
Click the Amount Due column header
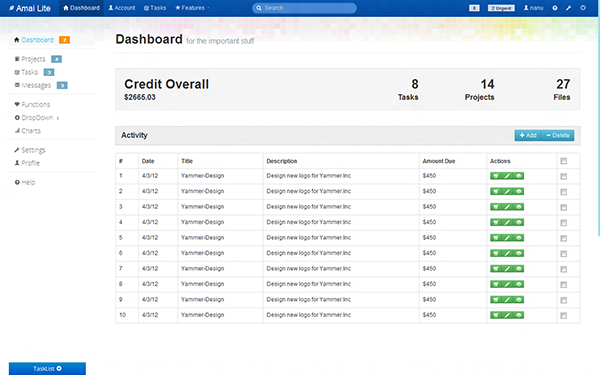(439, 161)
